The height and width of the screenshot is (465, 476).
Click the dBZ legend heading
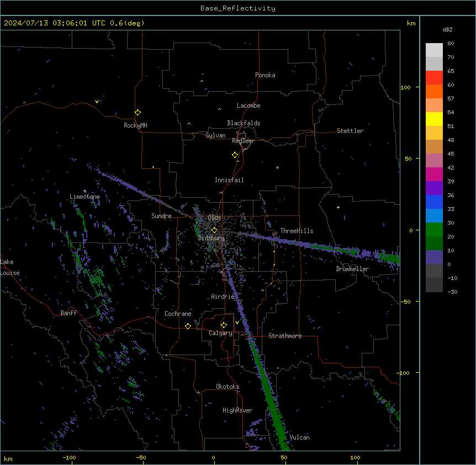click(x=447, y=30)
